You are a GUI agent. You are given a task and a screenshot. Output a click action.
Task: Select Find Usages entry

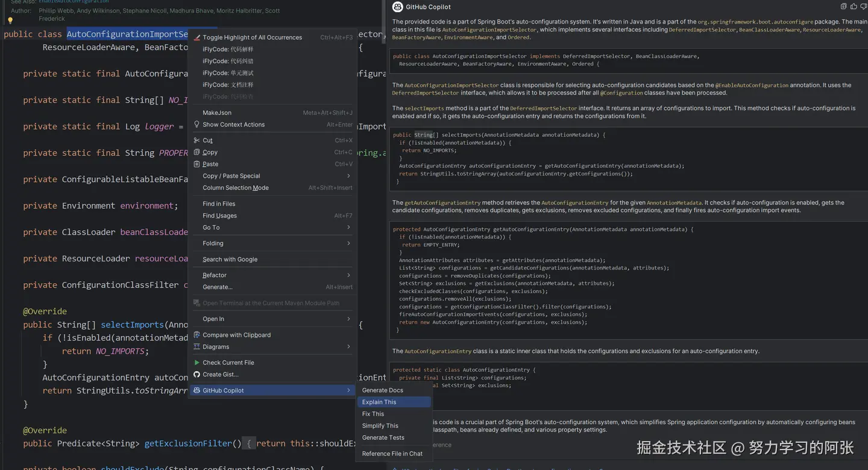pyautogui.click(x=273, y=216)
